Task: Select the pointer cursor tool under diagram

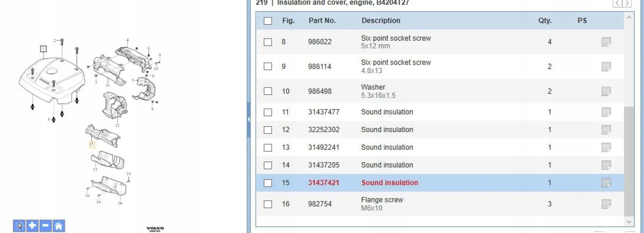Action: 19,226
